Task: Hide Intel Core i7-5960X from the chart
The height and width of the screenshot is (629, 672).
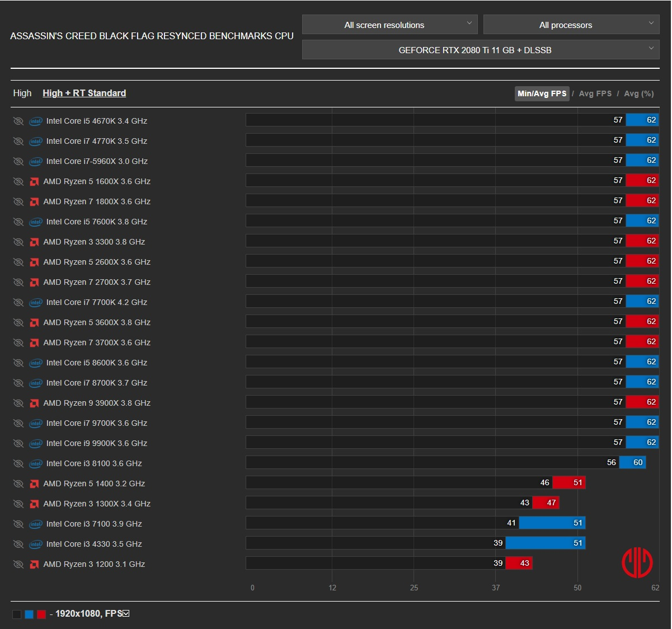Action: point(18,162)
